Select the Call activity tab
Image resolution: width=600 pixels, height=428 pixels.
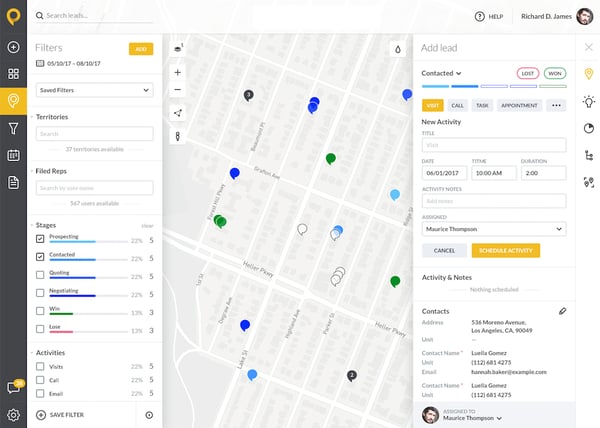point(457,105)
